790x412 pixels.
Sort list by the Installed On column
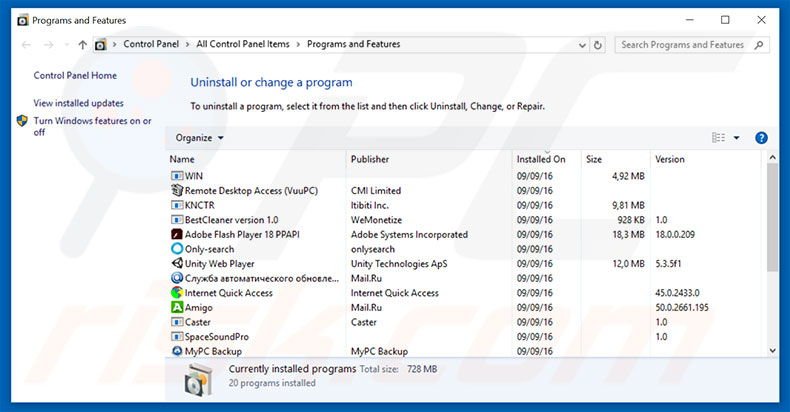pyautogui.click(x=540, y=159)
